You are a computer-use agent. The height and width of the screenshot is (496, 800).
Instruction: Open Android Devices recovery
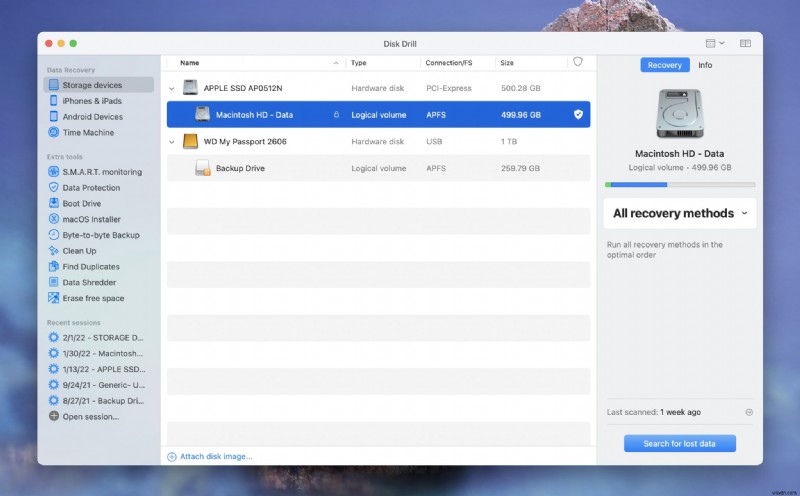(x=92, y=117)
